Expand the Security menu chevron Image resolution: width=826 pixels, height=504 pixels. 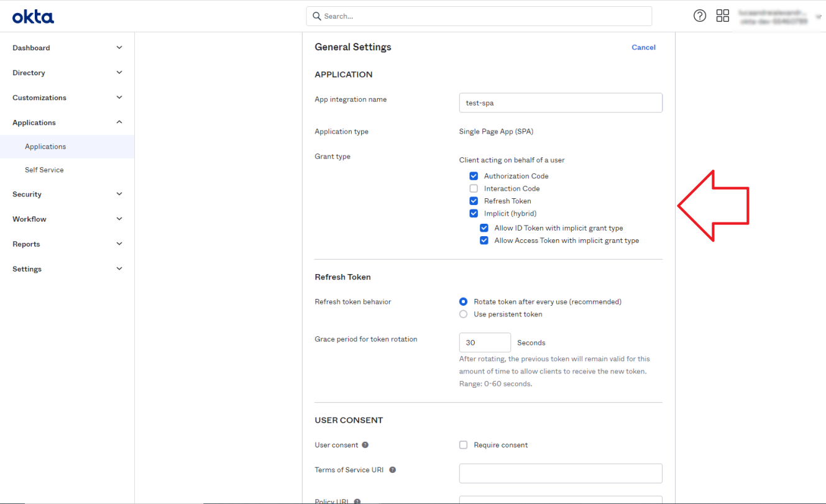(119, 194)
